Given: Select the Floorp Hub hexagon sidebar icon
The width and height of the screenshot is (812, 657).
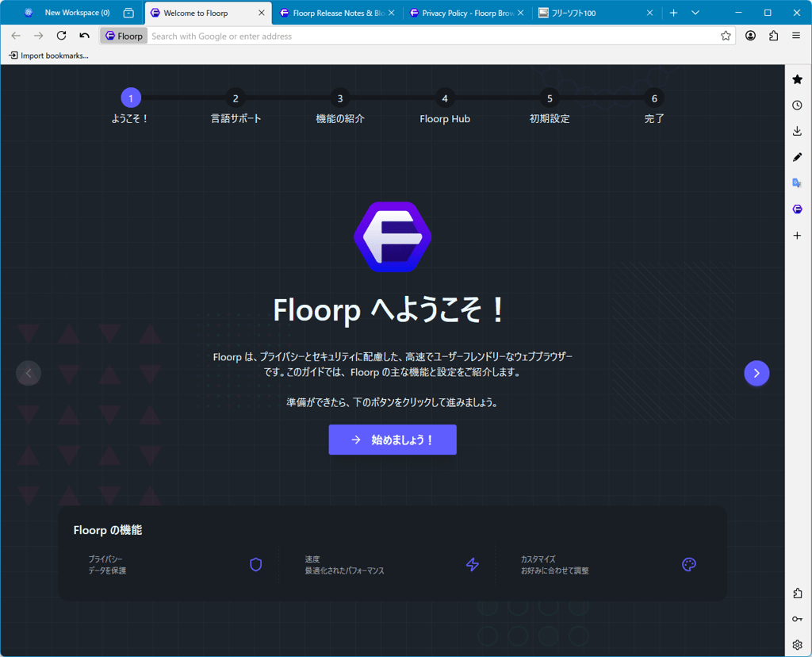Looking at the screenshot, I should [797, 209].
